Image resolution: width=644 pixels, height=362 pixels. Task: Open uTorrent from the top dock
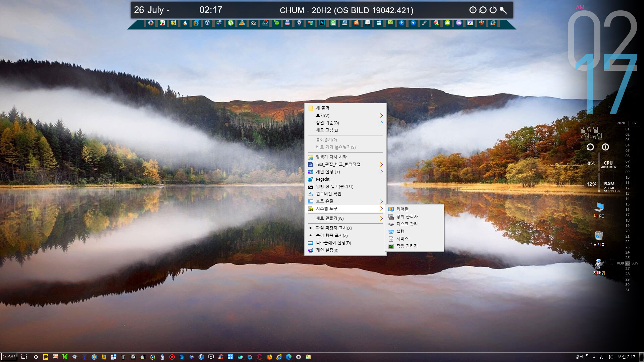pos(230,23)
